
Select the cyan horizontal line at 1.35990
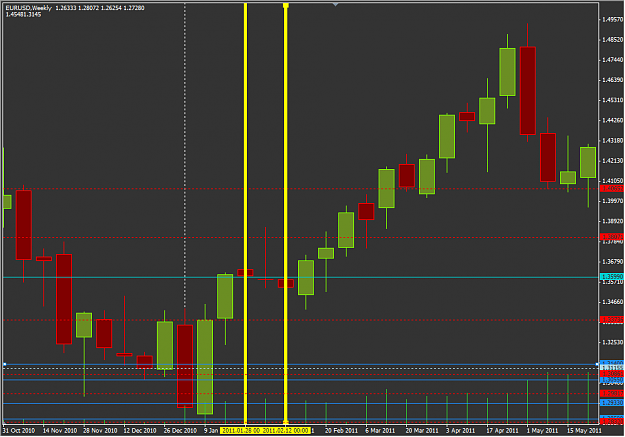click(x=301, y=277)
